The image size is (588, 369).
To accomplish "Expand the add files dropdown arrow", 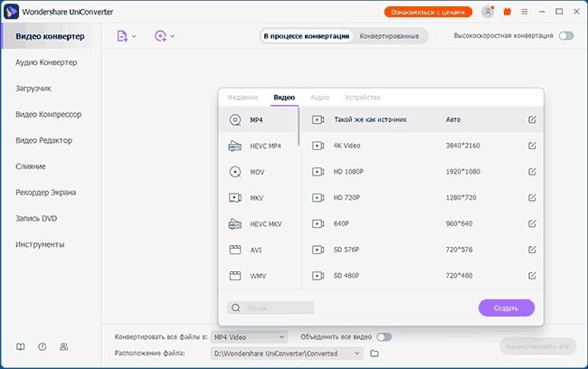I will click(x=134, y=36).
